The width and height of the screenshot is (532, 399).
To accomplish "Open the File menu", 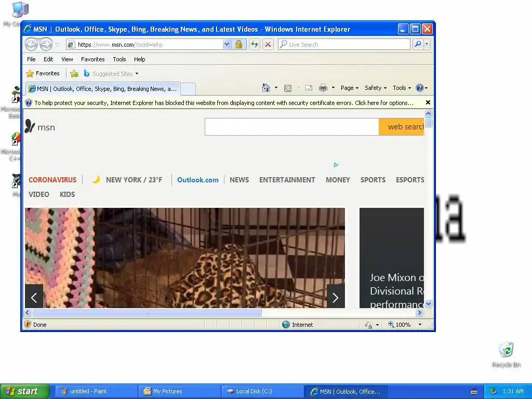I will pos(31,59).
